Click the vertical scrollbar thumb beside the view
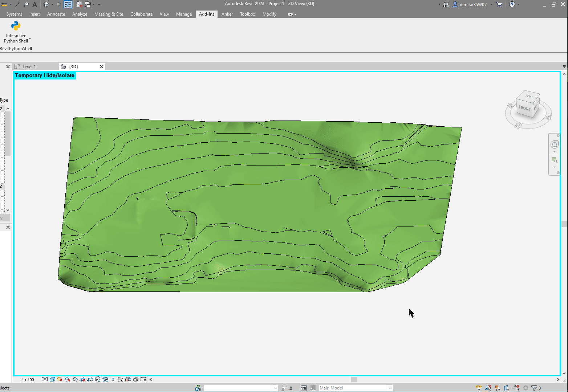The image size is (568, 392). 564,224
